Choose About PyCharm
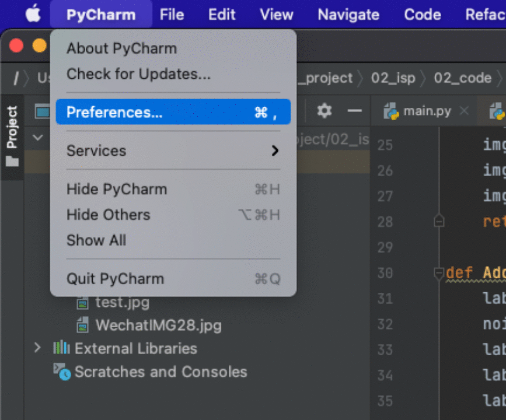 click(173, 48)
